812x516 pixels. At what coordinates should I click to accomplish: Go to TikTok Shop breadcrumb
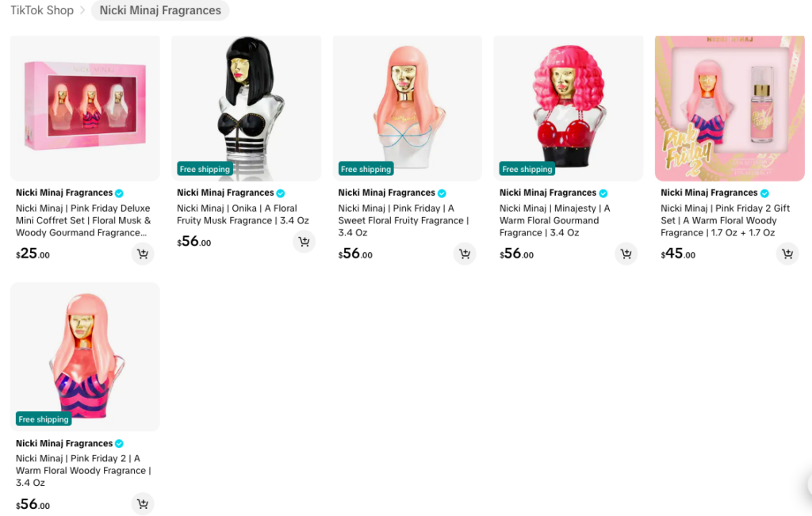click(42, 10)
